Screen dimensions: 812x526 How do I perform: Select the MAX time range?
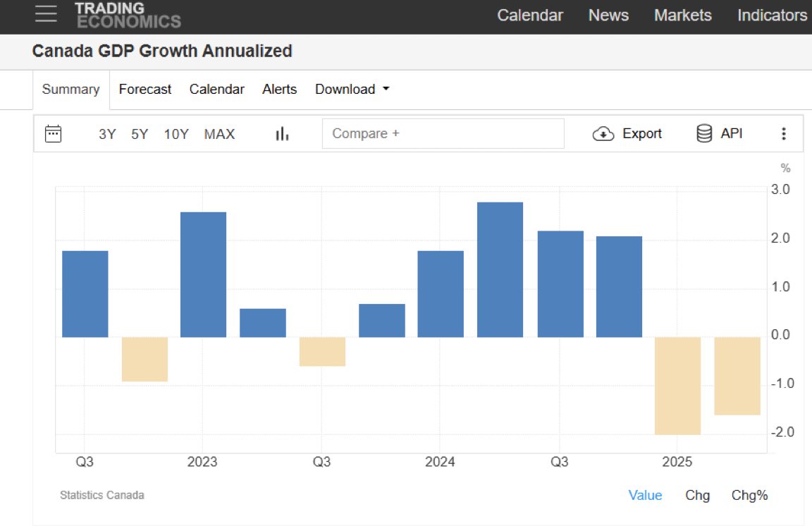click(x=220, y=134)
